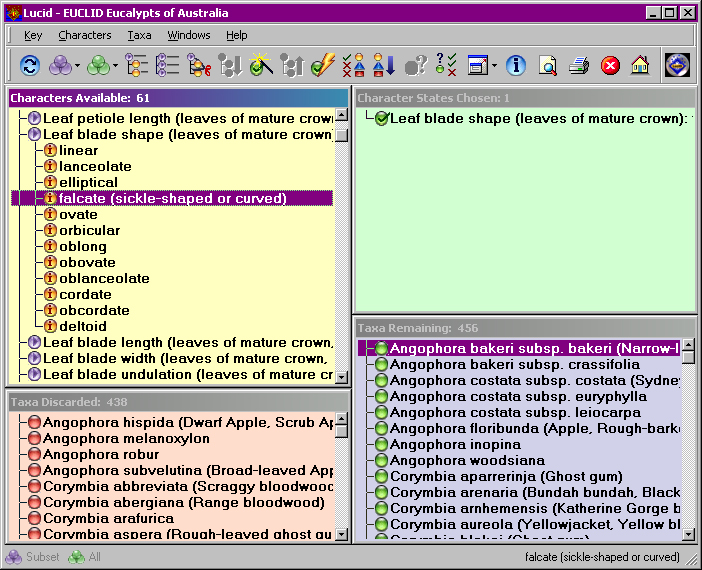Select the obovate state

pyautogui.click(x=87, y=262)
